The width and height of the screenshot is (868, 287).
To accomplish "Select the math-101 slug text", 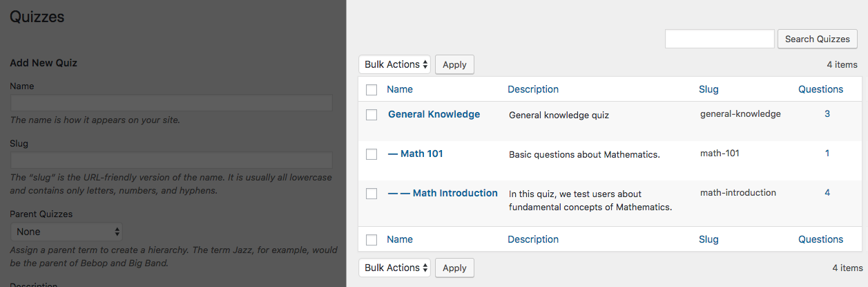I will (720, 154).
